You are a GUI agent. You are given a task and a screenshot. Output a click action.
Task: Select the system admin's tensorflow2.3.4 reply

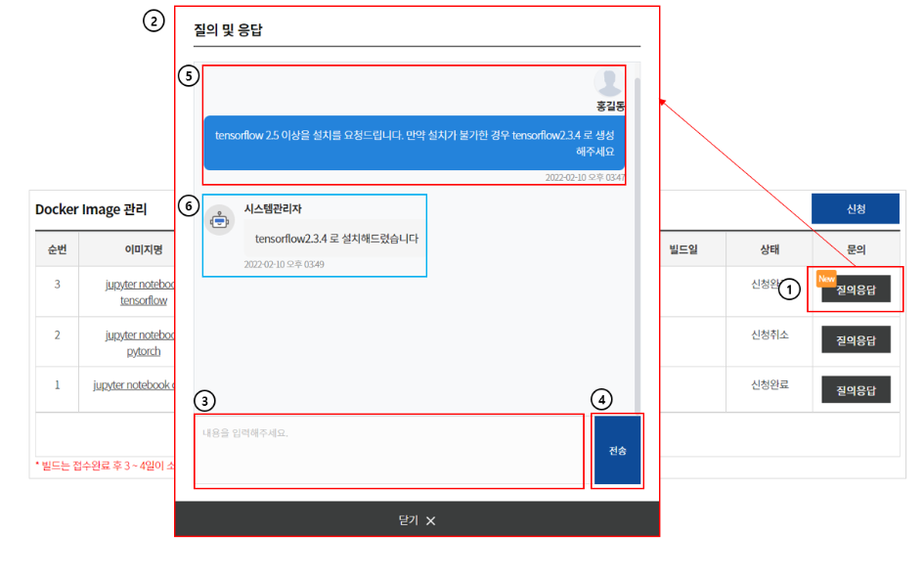click(x=335, y=239)
